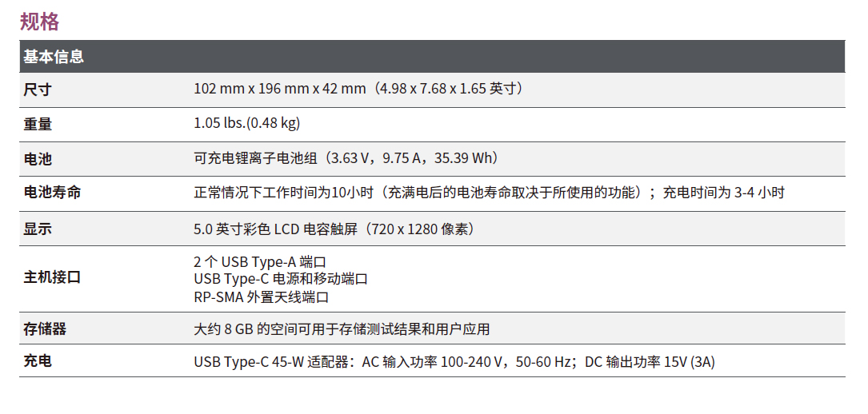Click the 电池 row label
Viewport: 868px width, 414px height.
pyautogui.click(x=38, y=158)
